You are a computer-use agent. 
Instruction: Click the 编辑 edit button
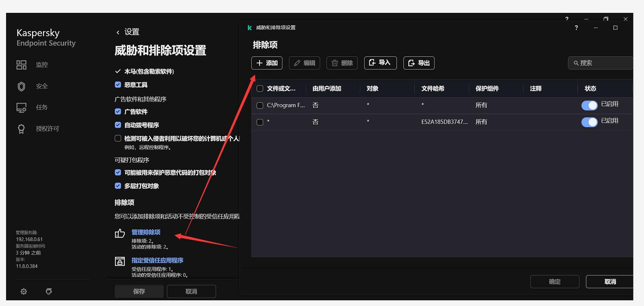click(305, 63)
